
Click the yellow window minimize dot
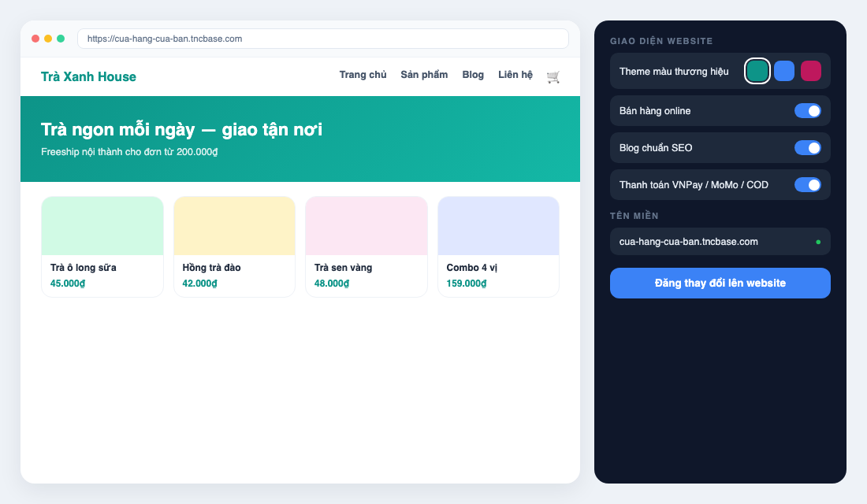pyautogui.click(x=48, y=39)
